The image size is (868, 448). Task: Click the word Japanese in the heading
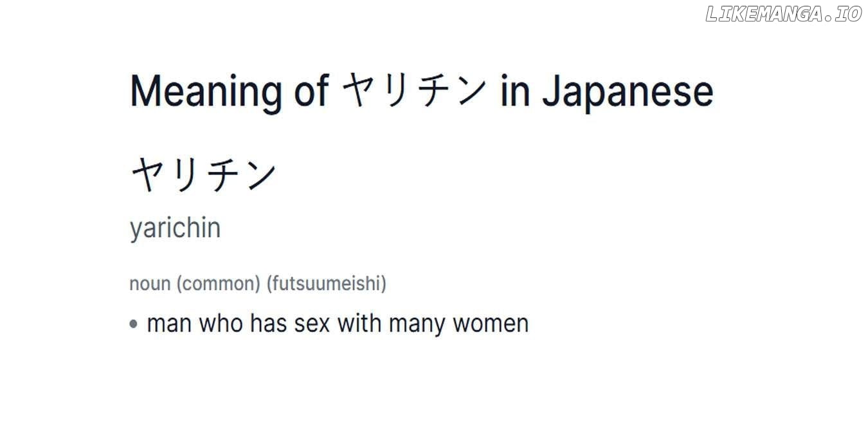coord(628,91)
